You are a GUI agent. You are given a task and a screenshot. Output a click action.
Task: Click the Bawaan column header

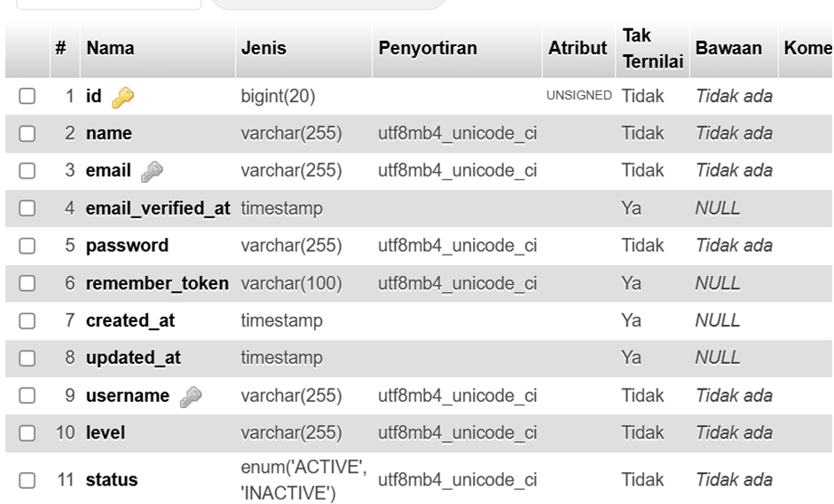tap(728, 49)
